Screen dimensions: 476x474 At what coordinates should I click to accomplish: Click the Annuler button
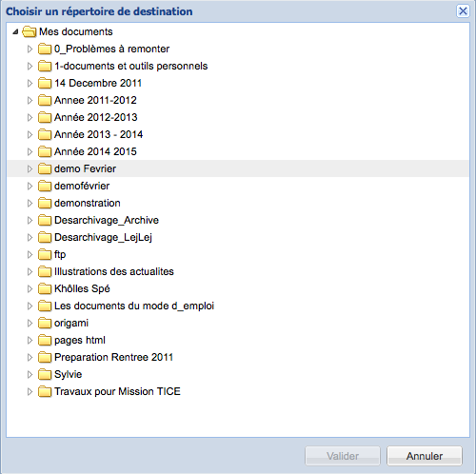(425, 456)
